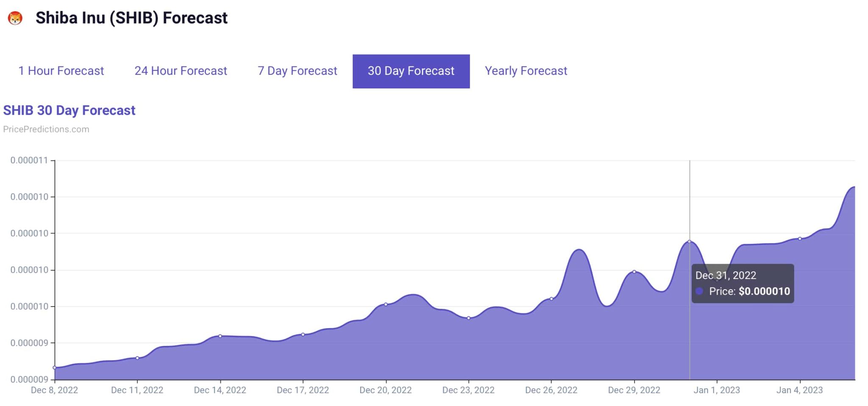
Task: Select the 7 Day Forecast tab
Action: click(297, 71)
